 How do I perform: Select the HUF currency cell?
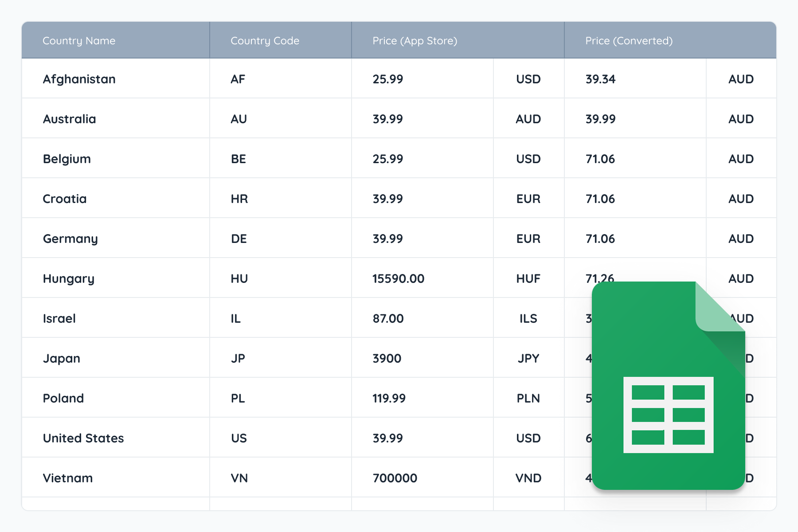click(x=528, y=278)
